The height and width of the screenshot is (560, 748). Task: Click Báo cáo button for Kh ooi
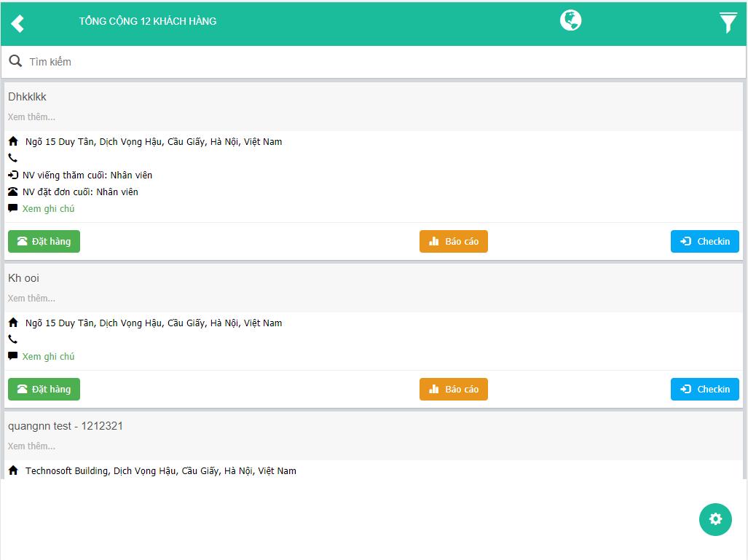click(453, 390)
